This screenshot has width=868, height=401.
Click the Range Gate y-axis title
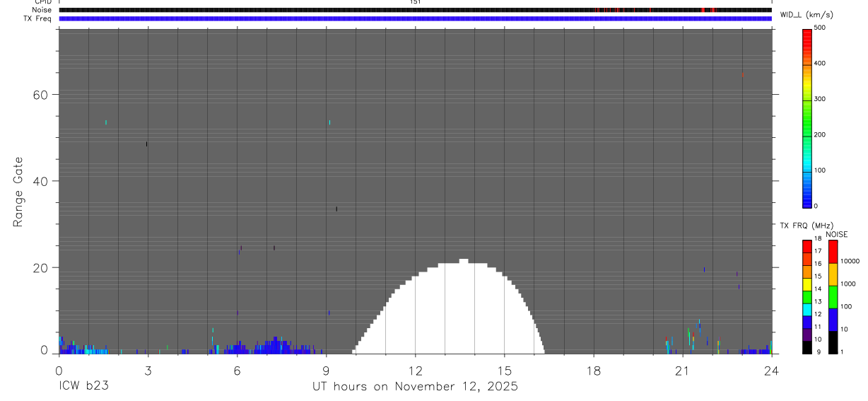click(18, 192)
